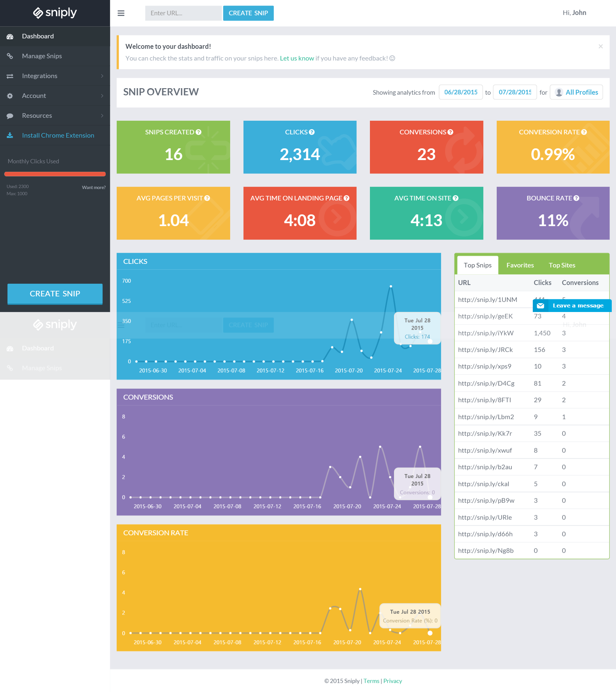Viewport: 616px width, 692px height.
Task: Open the Let us know feedback link
Action: tap(296, 58)
